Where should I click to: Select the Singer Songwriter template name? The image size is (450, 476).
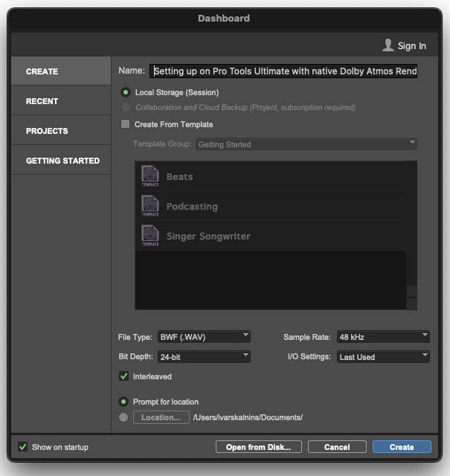208,237
